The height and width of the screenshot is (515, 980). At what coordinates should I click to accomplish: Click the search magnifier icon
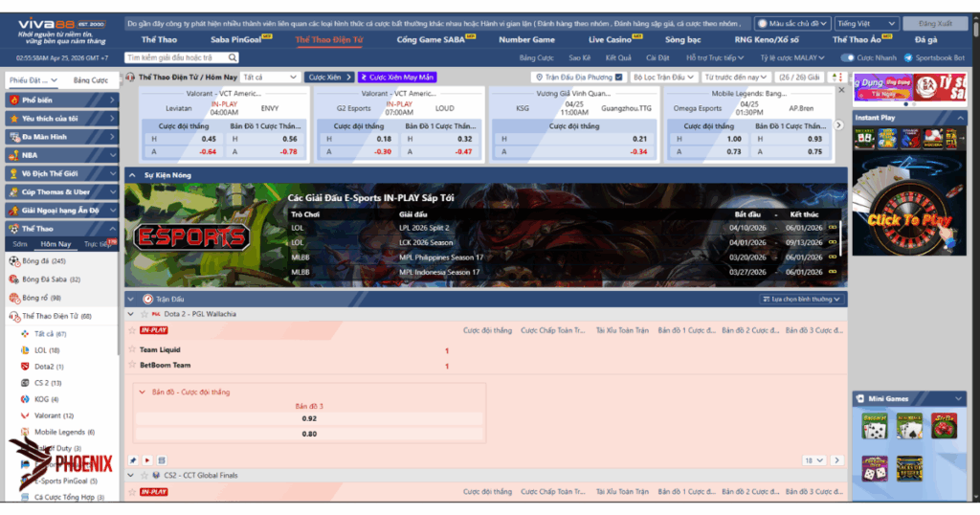point(233,57)
